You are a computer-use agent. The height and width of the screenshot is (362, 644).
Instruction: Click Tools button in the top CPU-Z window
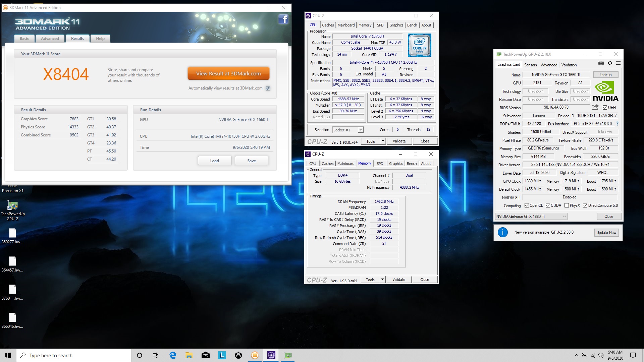coord(371,141)
